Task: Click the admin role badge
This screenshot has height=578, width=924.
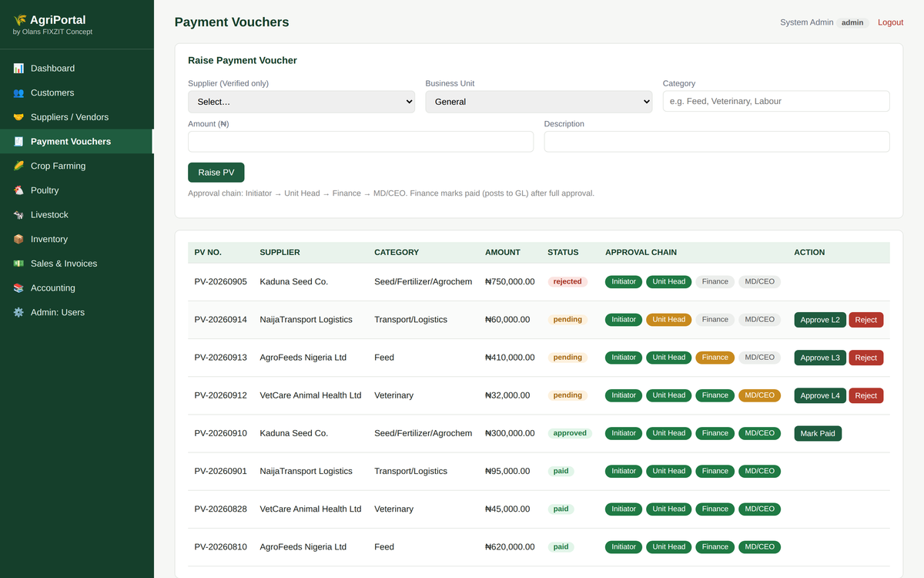Action: click(x=852, y=22)
